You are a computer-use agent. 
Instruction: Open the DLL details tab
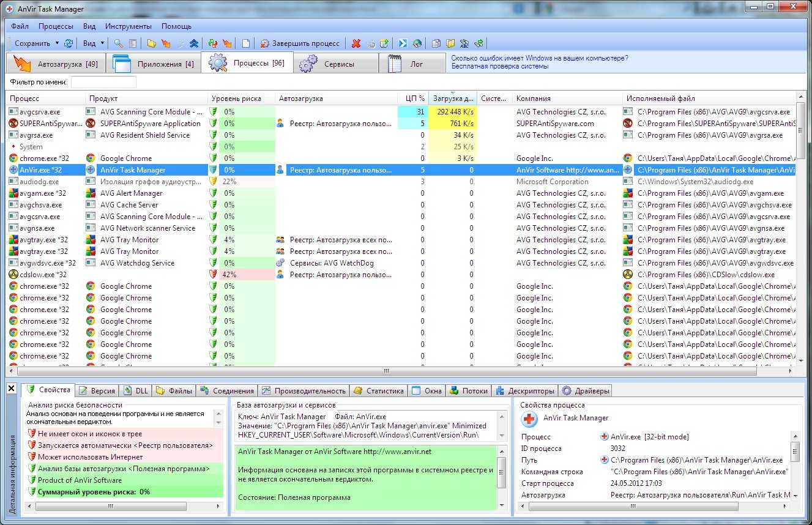pos(136,390)
